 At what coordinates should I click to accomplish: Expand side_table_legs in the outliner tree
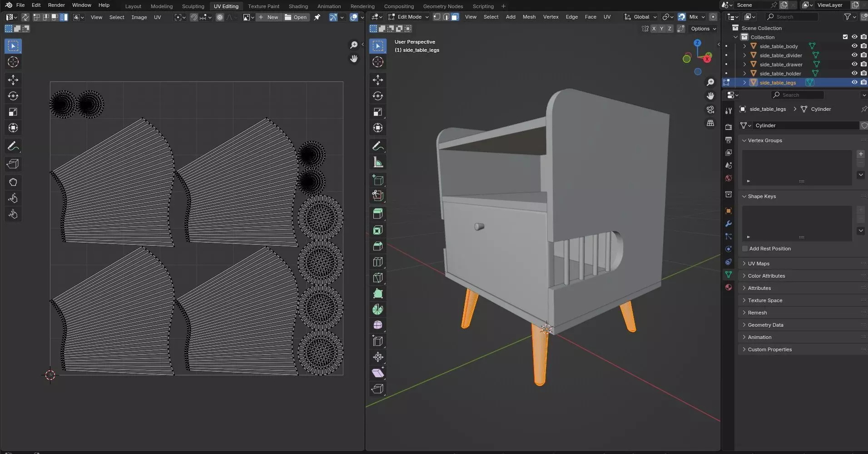744,82
